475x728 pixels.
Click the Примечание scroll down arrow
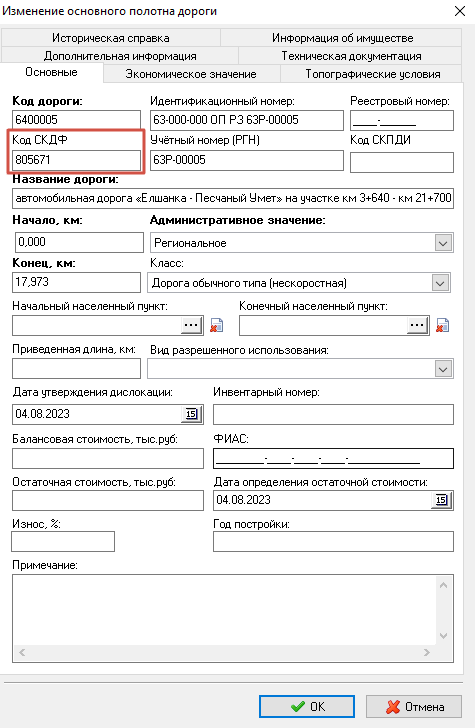pos(443,636)
